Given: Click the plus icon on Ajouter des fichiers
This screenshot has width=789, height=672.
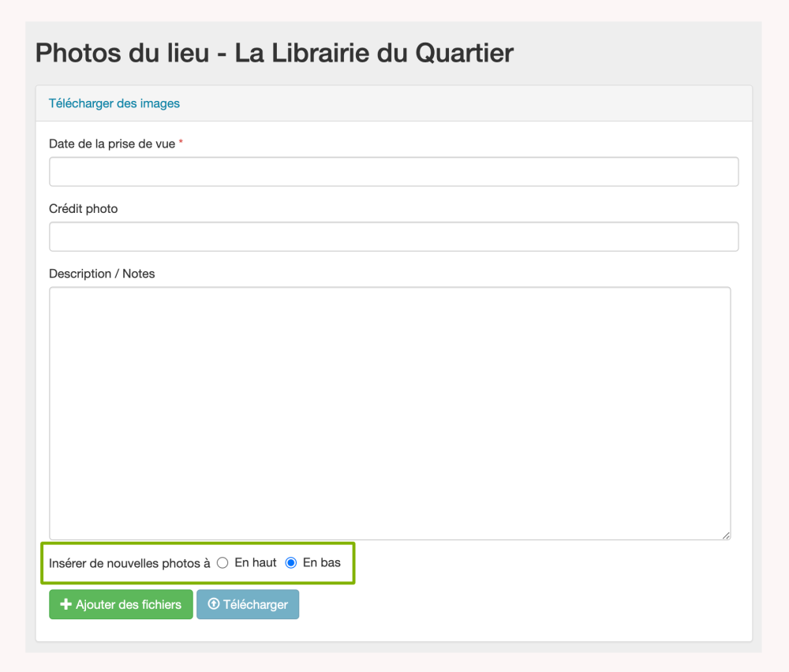Looking at the screenshot, I should pyautogui.click(x=66, y=605).
